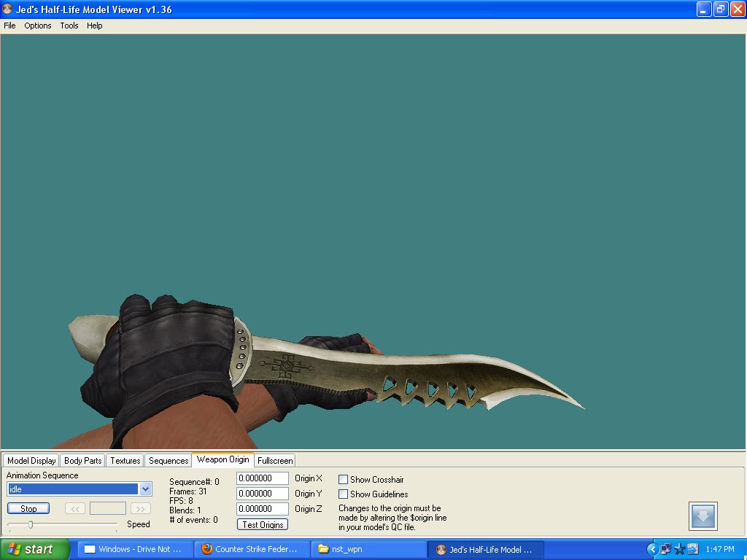747x560 pixels.
Task: Switch to nst_wpn folder taskbar item
Action: tap(369, 549)
